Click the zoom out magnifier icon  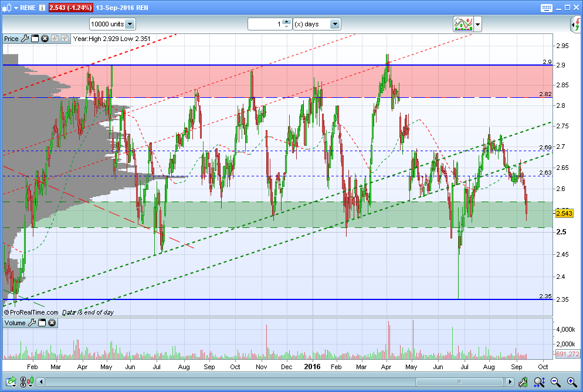pos(555,381)
